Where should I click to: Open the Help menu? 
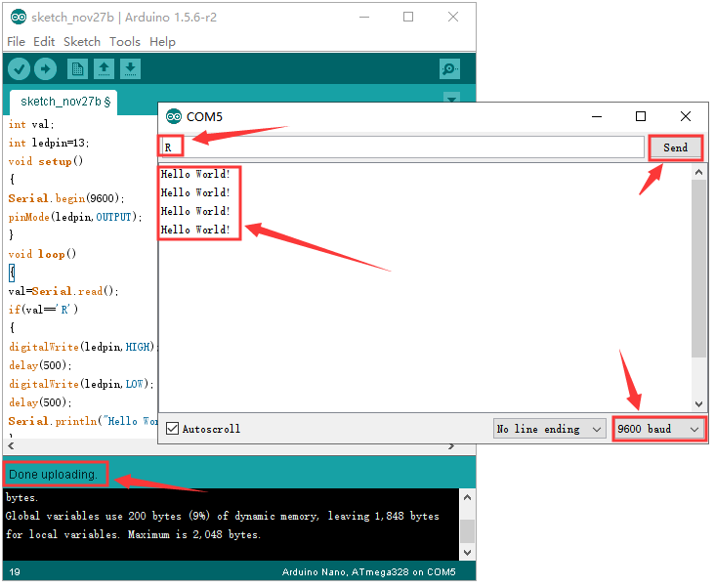(x=162, y=42)
